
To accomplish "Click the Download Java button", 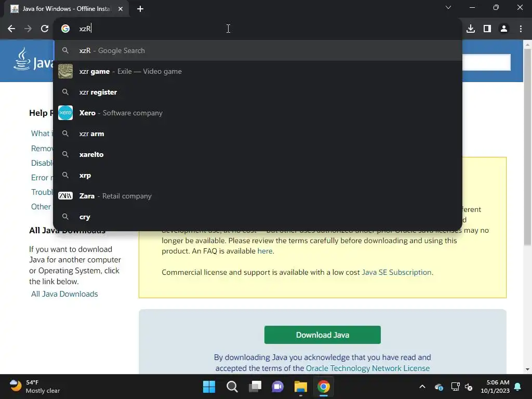I will (x=322, y=335).
